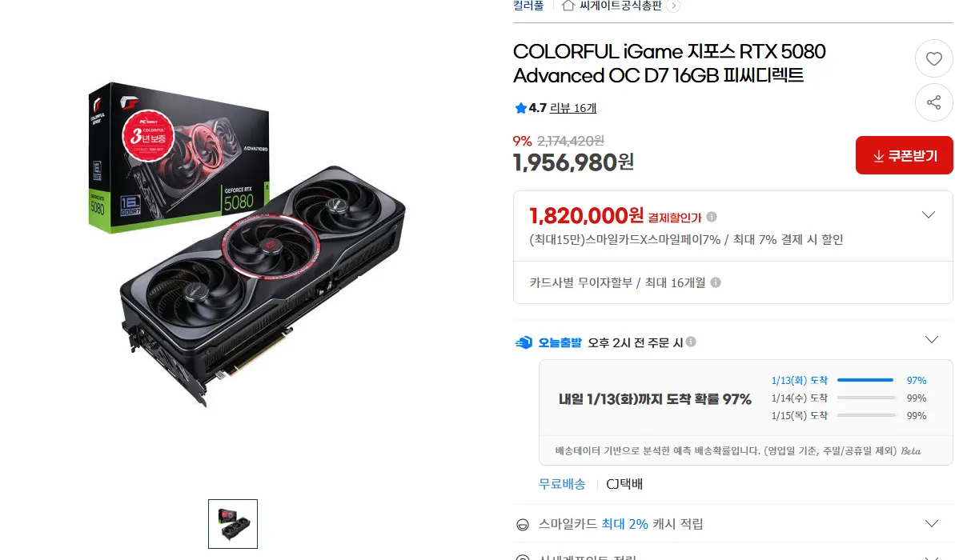Click the 1/13(화) 도착 probability bar
The width and height of the screenshot is (955, 560).
[x=865, y=380]
